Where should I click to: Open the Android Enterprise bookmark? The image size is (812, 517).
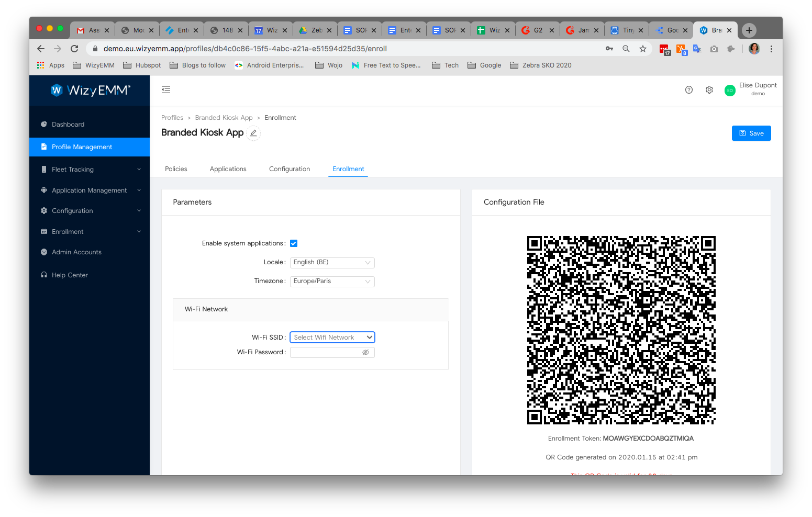[269, 65]
